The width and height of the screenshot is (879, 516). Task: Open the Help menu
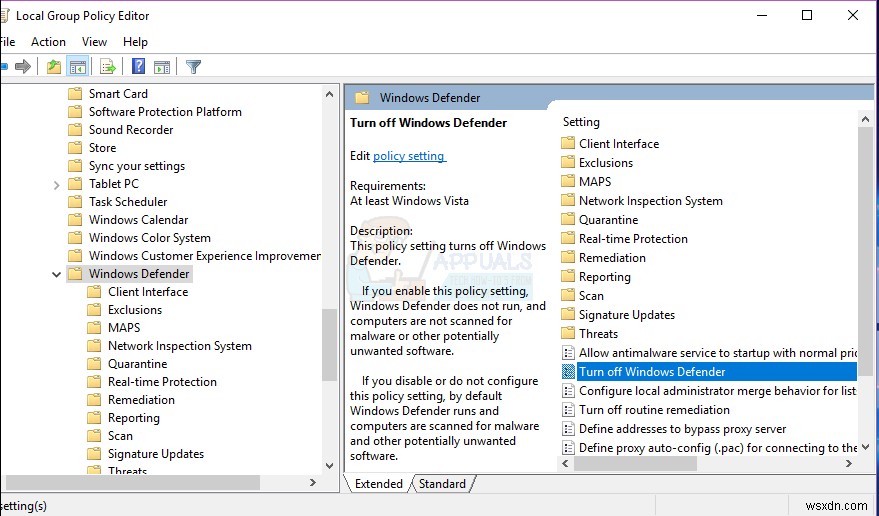pyautogui.click(x=135, y=42)
